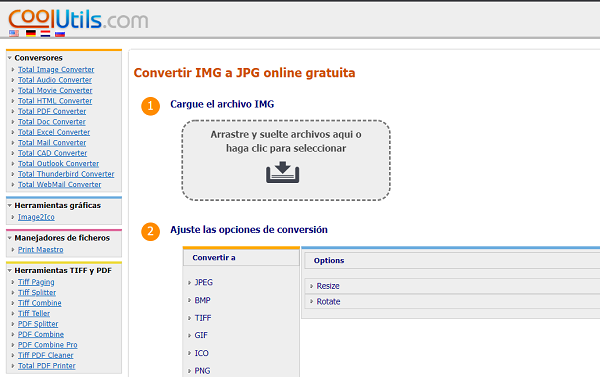Open the Total Audio Converter link

tap(55, 80)
